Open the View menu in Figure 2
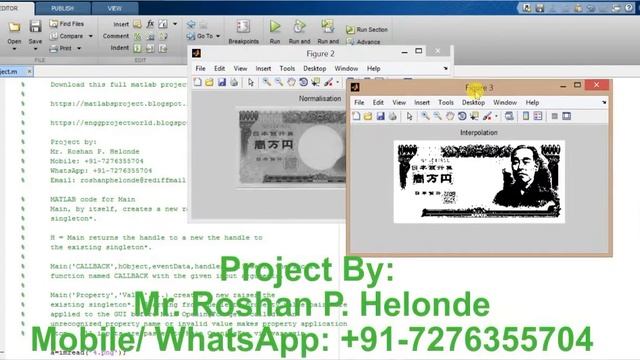Image resolution: width=640 pixels, height=360 pixels. [240, 69]
